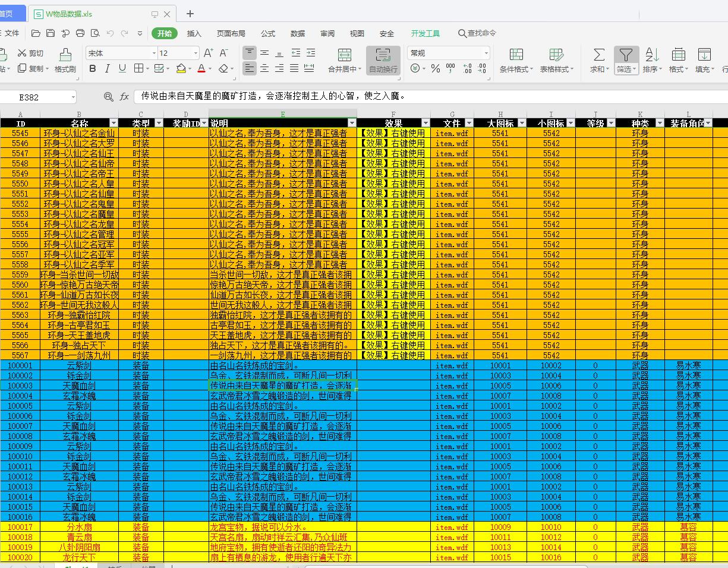Expand the 类型 column filter dropdown

coord(159,123)
